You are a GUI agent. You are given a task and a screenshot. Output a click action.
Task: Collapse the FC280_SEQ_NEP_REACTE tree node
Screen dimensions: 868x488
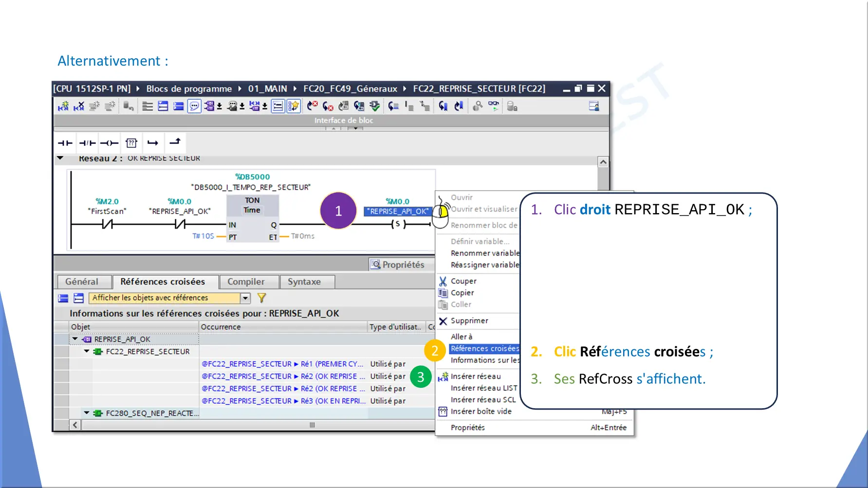(87, 413)
